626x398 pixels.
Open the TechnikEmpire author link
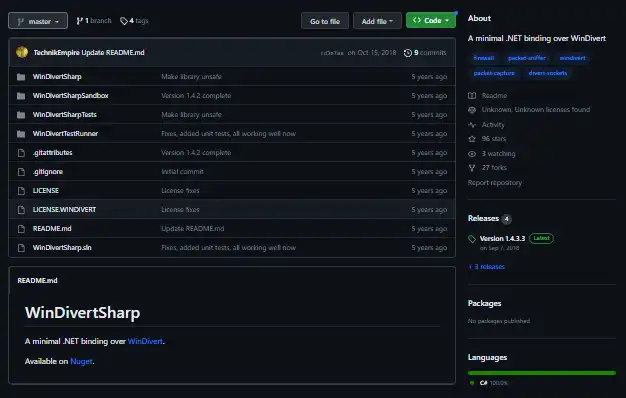57,53
